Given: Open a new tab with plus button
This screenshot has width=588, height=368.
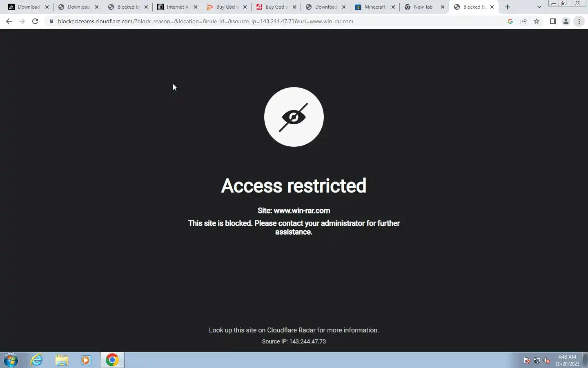Looking at the screenshot, I should [x=508, y=7].
